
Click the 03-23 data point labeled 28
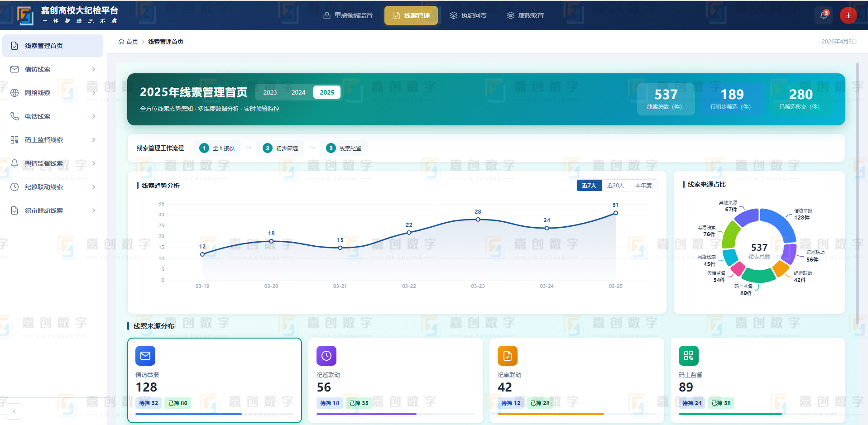click(x=478, y=220)
